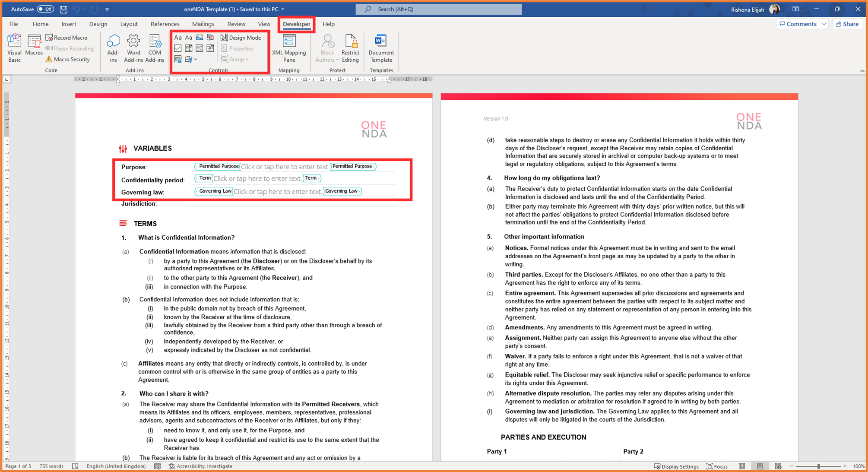
Task: Switch to the Mailings ribbon tab
Action: point(203,24)
